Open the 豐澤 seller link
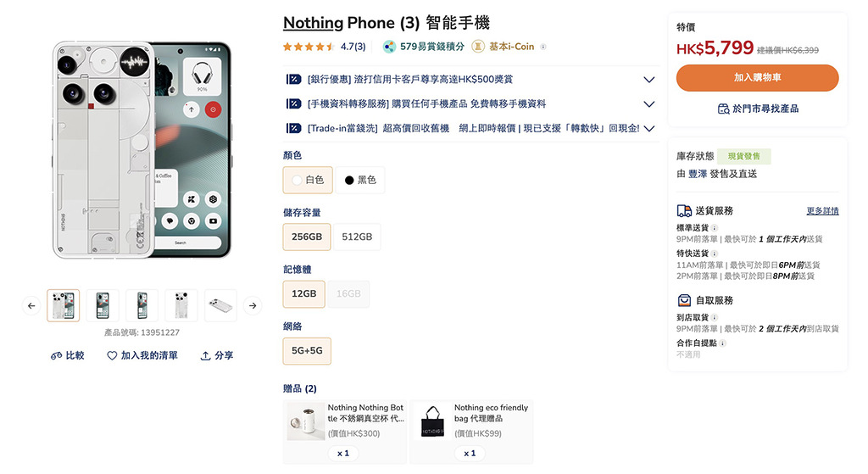Image resolution: width=868 pixels, height=474 pixels. [x=698, y=175]
